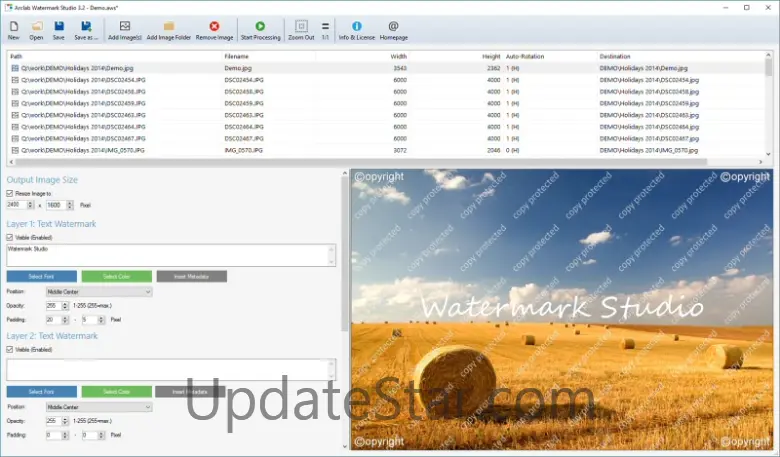780x457 pixels.
Task: Zoom Out the preview
Action: coord(301,30)
